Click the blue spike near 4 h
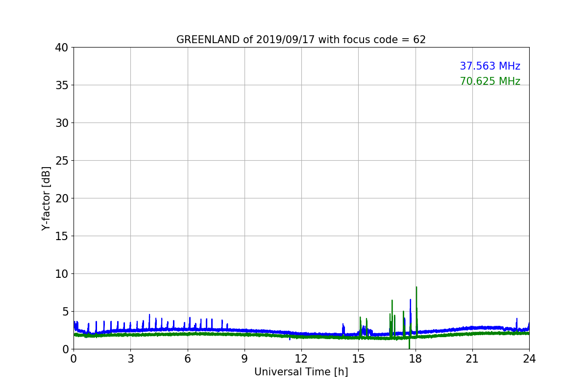The image size is (588, 392). point(149,322)
